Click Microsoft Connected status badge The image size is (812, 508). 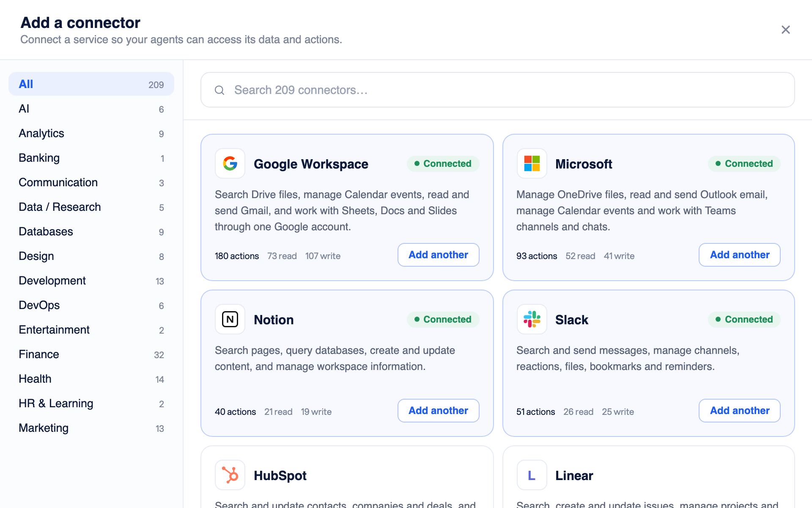pyautogui.click(x=744, y=164)
